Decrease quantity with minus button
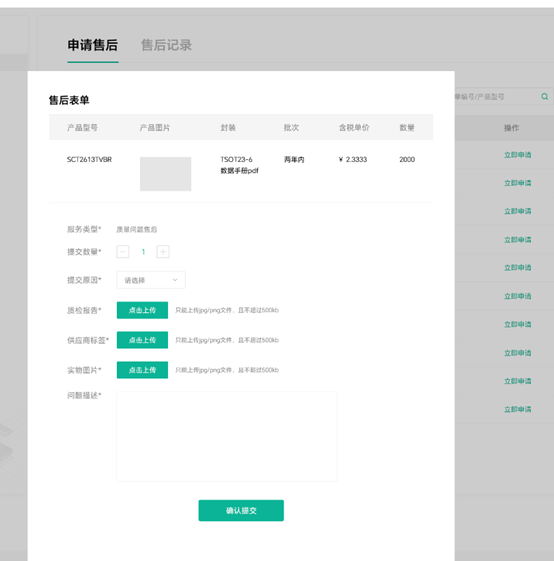554x561 pixels. [x=123, y=252]
